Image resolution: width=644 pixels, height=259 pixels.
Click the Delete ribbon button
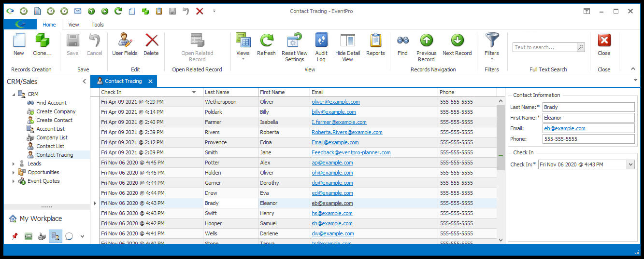click(x=151, y=45)
